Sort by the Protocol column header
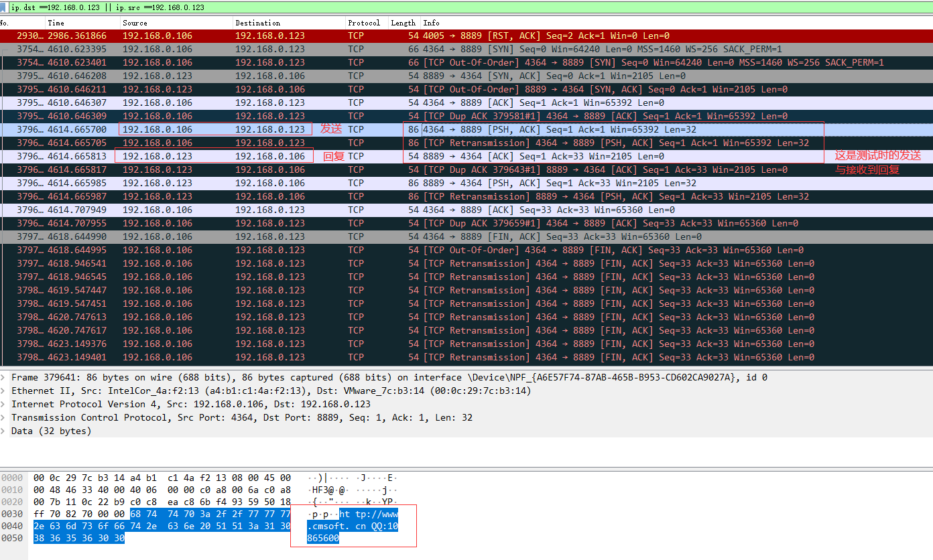933x560 pixels. [x=367, y=23]
